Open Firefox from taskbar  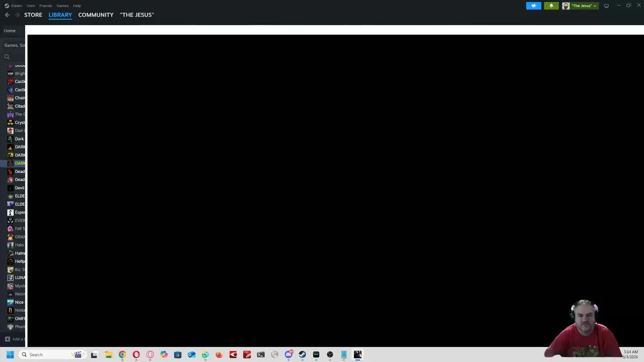pyautogui.click(x=219, y=354)
